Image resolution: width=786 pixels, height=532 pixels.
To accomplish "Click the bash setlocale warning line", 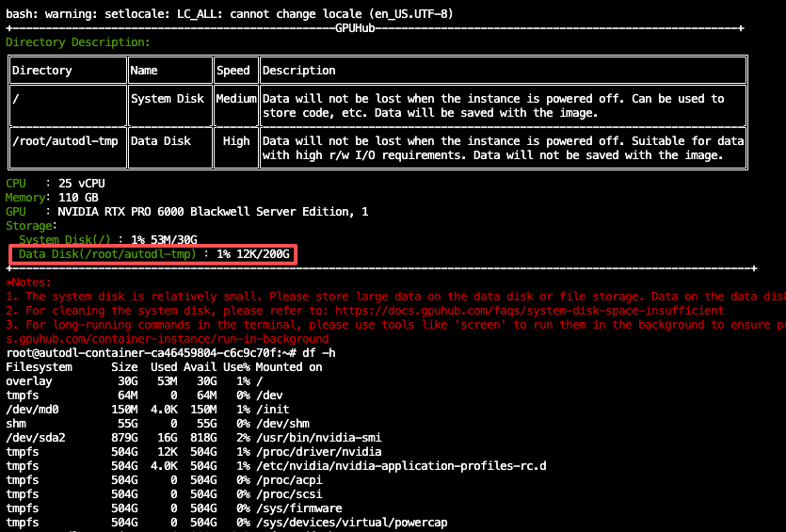I will 230,13.
